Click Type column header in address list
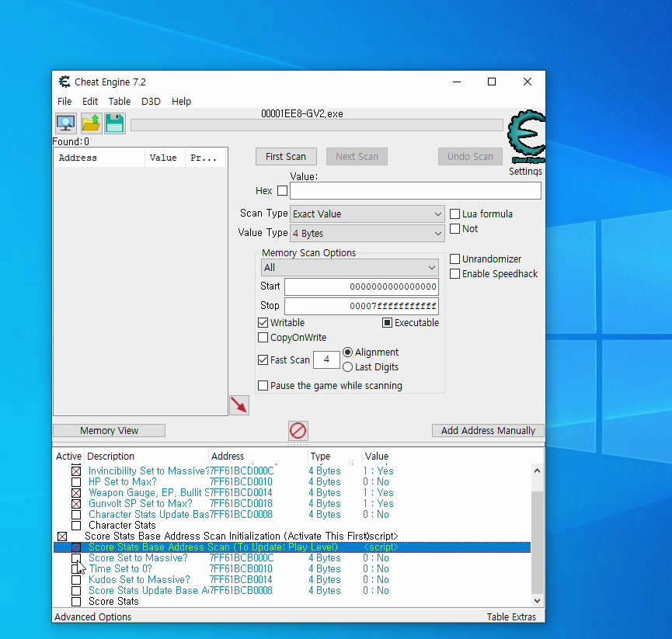 pyautogui.click(x=334, y=456)
